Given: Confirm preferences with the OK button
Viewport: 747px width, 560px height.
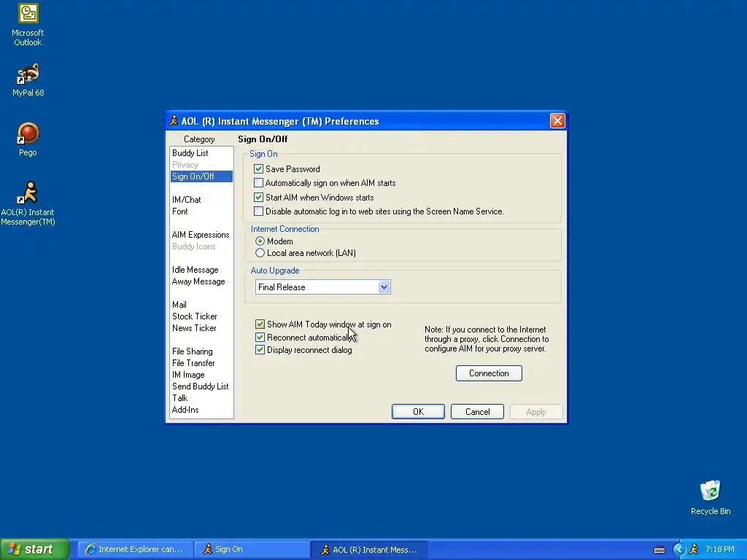Looking at the screenshot, I should [x=418, y=411].
